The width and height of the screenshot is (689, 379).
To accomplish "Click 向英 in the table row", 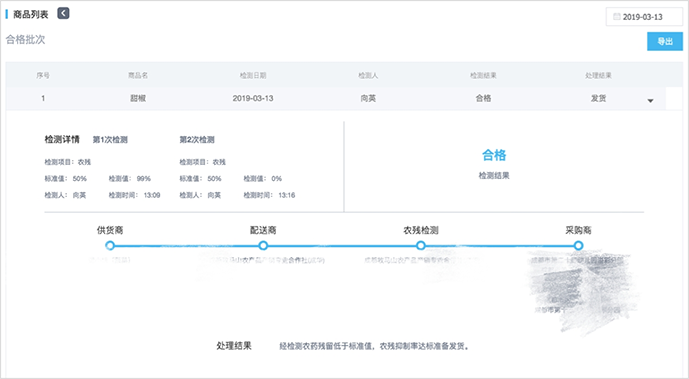I will pos(368,98).
